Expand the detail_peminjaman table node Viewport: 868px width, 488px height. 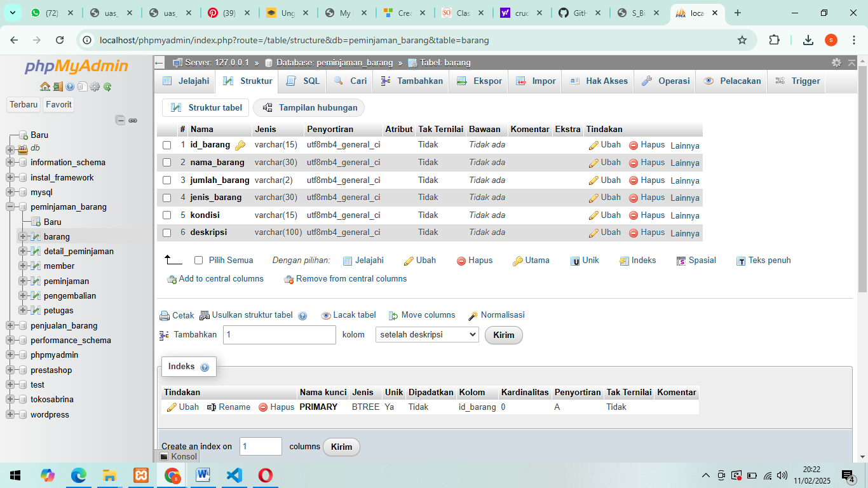pos(23,251)
